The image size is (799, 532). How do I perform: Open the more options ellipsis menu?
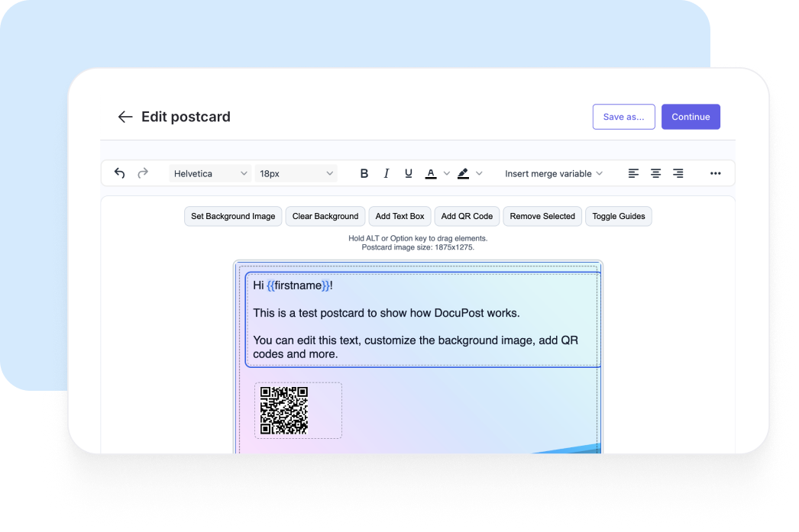coord(715,173)
